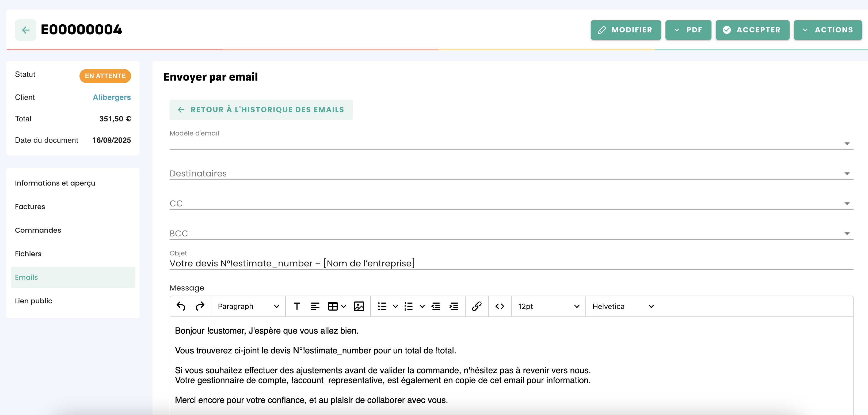868x415 pixels.
Task: Click the insert link icon
Action: (x=477, y=306)
